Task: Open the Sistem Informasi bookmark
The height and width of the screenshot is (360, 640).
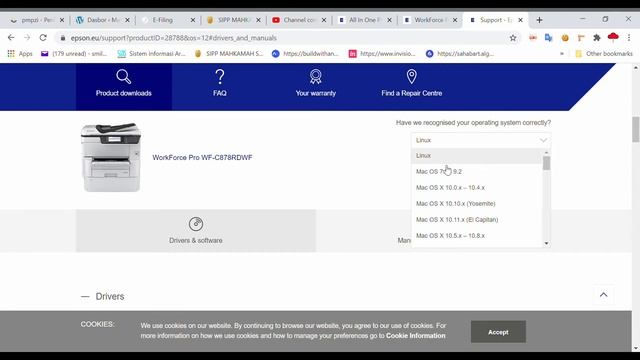Action: 151,53
